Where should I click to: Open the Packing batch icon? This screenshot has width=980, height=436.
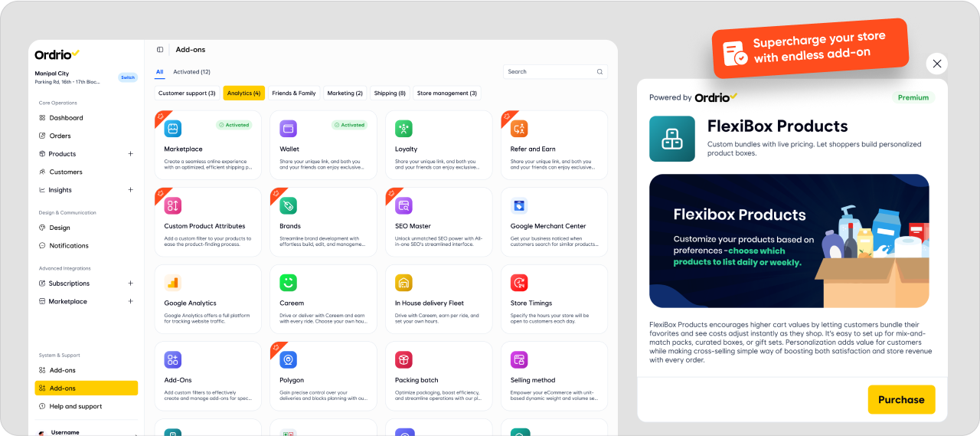(403, 359)
